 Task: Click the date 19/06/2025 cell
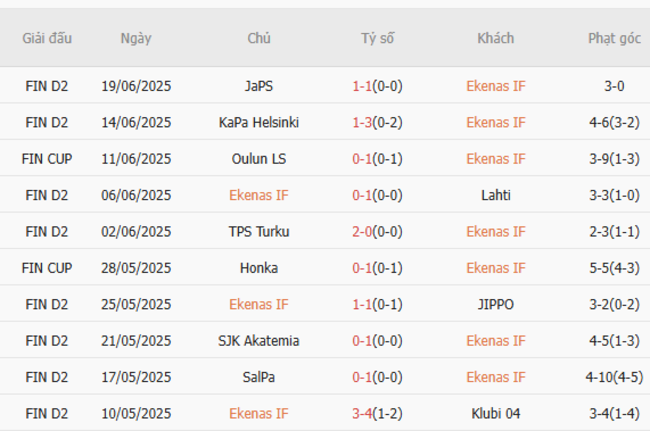136,86
